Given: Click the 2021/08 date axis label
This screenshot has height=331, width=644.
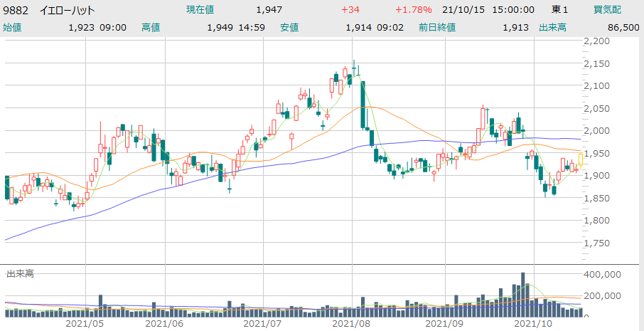Looking at the screenshot, I should 353,322.
